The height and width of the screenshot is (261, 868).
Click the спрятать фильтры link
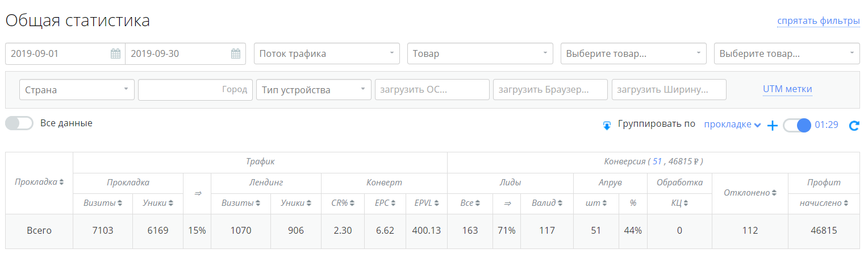pyautogui.click(x=819, y=21)
